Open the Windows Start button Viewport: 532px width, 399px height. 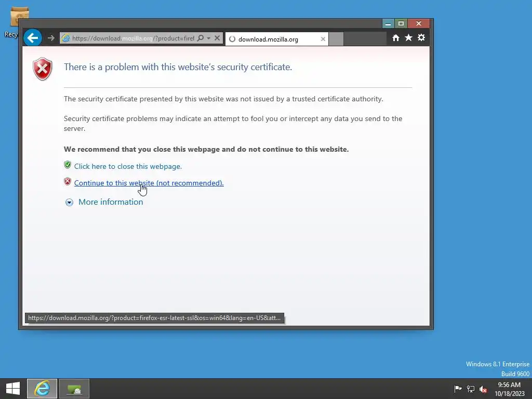(x=13, y=389)
